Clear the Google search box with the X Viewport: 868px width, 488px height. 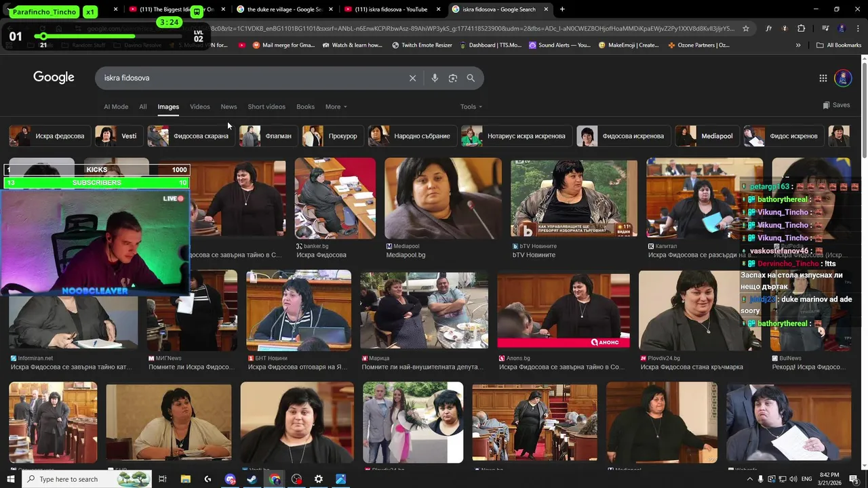coord(412,78)
